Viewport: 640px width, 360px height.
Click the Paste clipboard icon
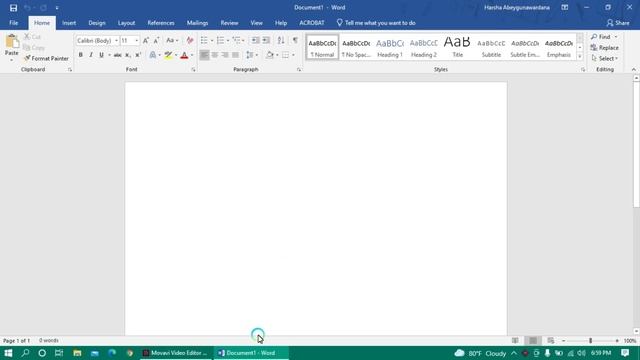pyautogui.click(x=12, y=42)
